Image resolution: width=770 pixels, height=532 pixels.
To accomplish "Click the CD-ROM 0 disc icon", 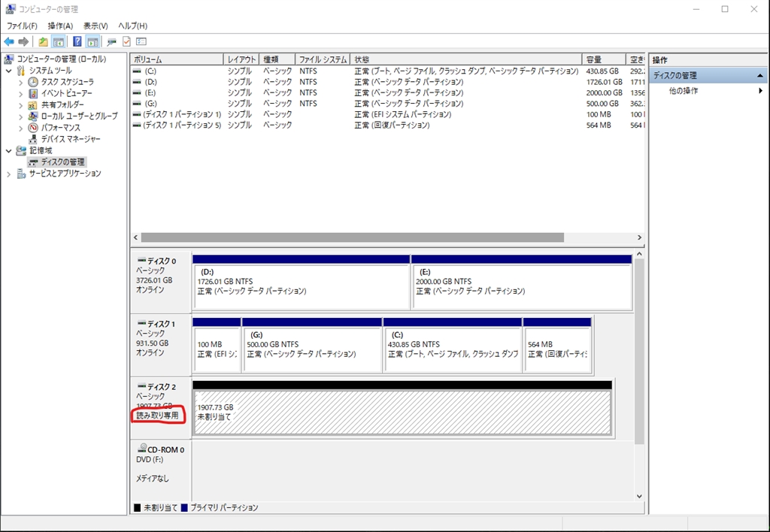I will pyautogui.click(x=142, y=448).
